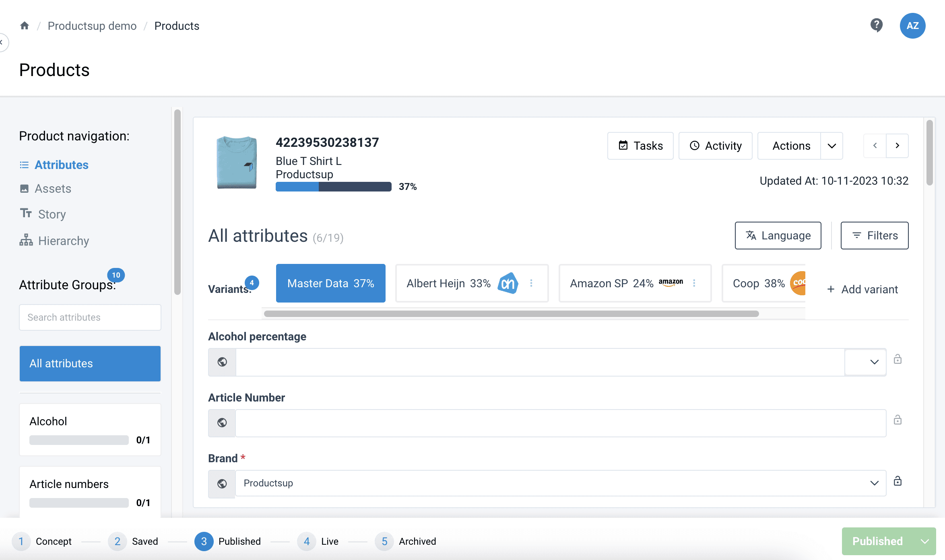Click the variants horizontal scrollbar
This screenshot has width=945, height=560.
click(511, 314)
